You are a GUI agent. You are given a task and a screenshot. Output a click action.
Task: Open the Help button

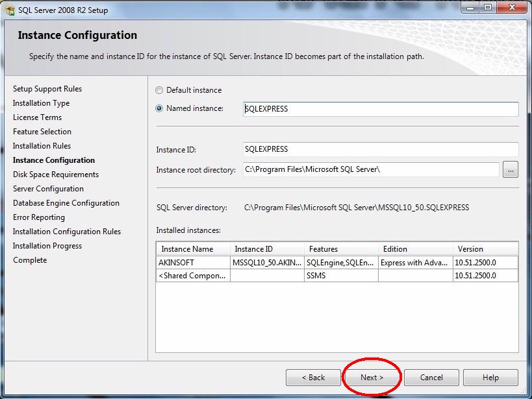490,378
